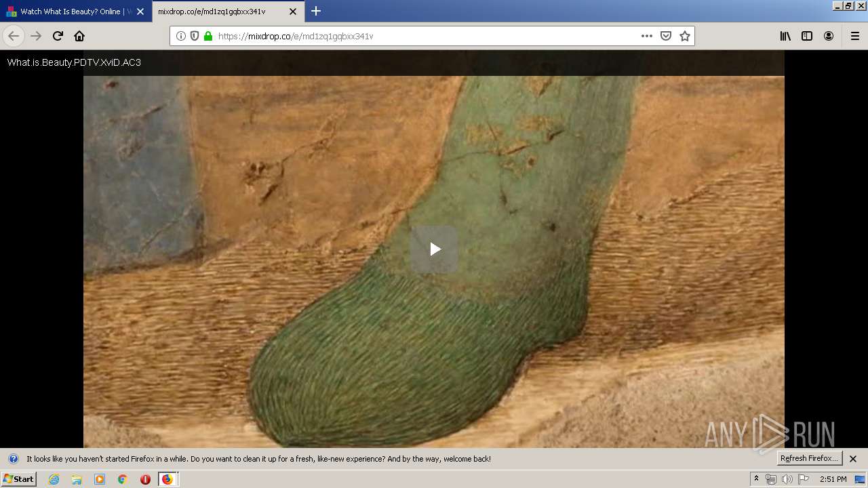868x488 pixels.
Task: Open Action Center flag icon
Action: click(804, 479)
